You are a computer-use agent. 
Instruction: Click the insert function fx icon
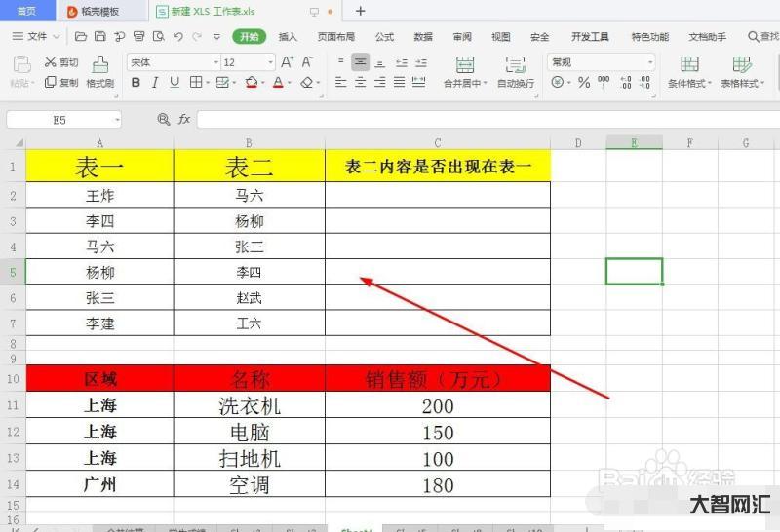(183, 119)
